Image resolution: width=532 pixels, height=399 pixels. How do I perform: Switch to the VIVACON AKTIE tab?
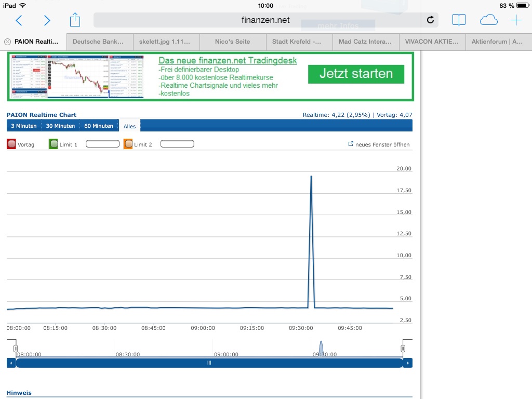[x=433, y=42]
